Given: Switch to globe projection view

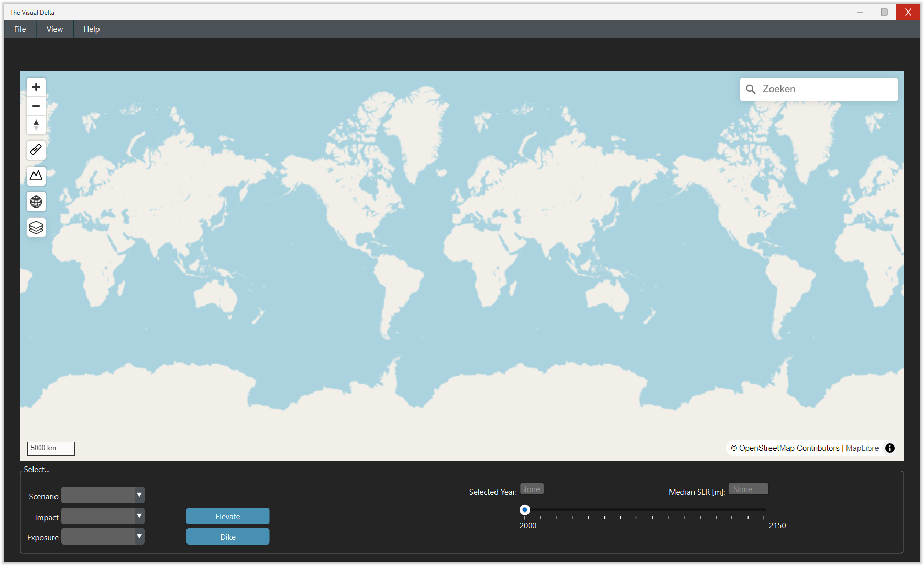Looking at the screenshot, I should pos(36,201).
